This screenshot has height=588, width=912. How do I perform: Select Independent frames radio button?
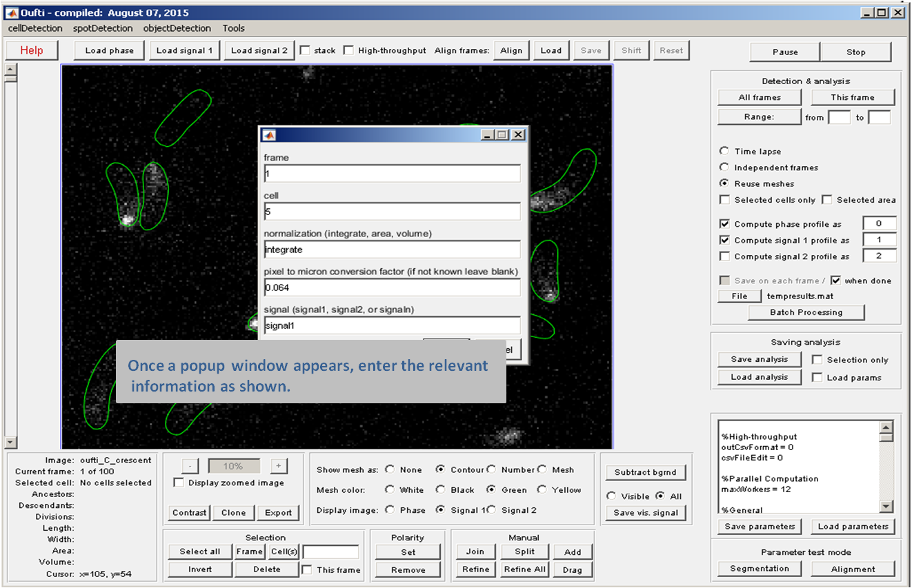coord(724,168)
